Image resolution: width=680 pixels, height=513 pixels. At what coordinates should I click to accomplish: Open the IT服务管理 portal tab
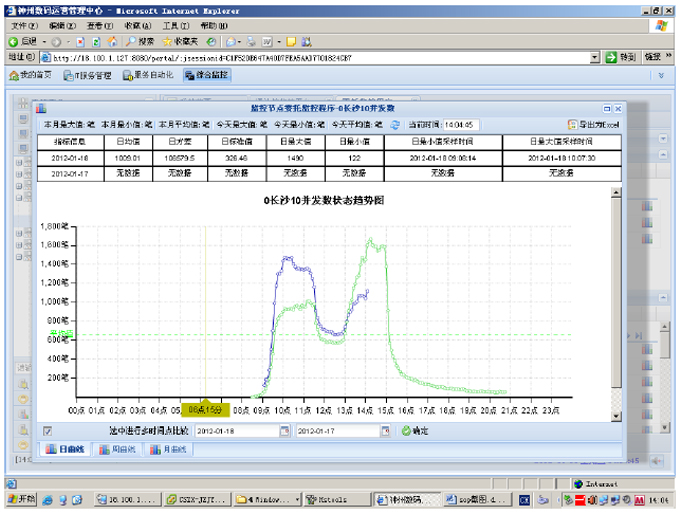pyautogui.click(x=87, y=75)
